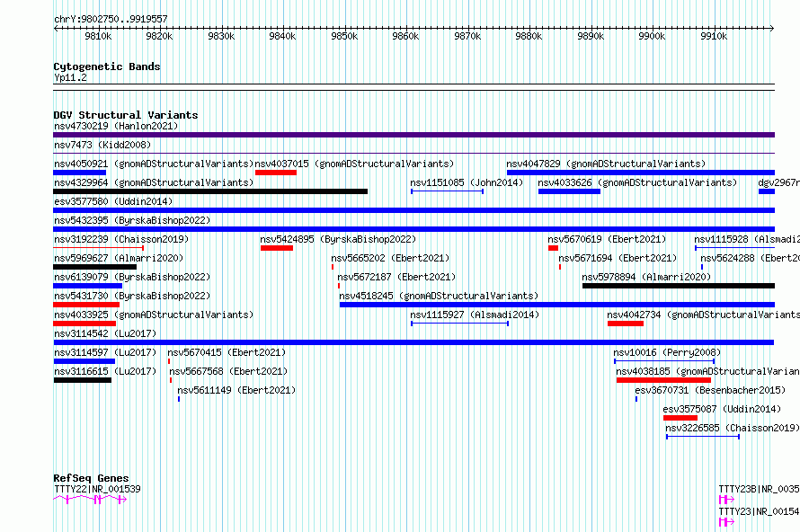The height and width of the screenshot is (532, 800).
Task: Select the esv3577580 (Uddin2014) label
Action: (113, 201)
